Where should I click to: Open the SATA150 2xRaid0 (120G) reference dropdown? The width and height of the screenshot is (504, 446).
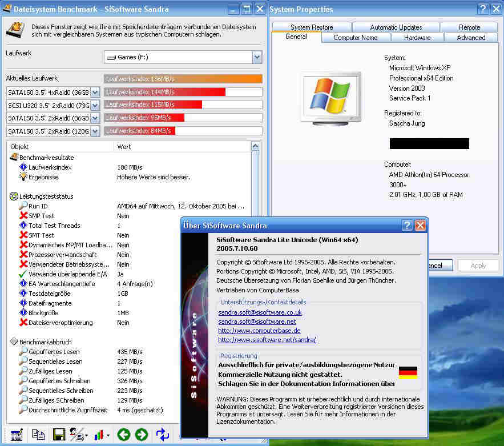[x=95, y=131]
